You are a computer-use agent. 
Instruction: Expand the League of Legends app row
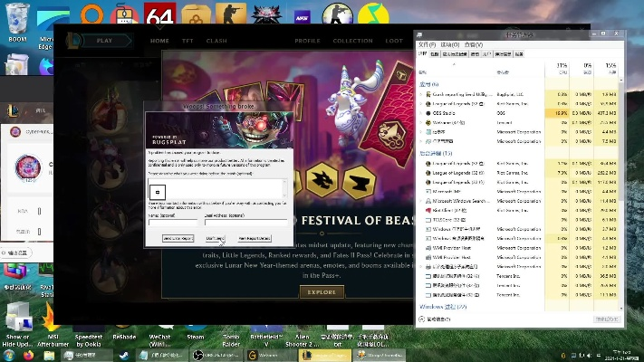[420, 104]
